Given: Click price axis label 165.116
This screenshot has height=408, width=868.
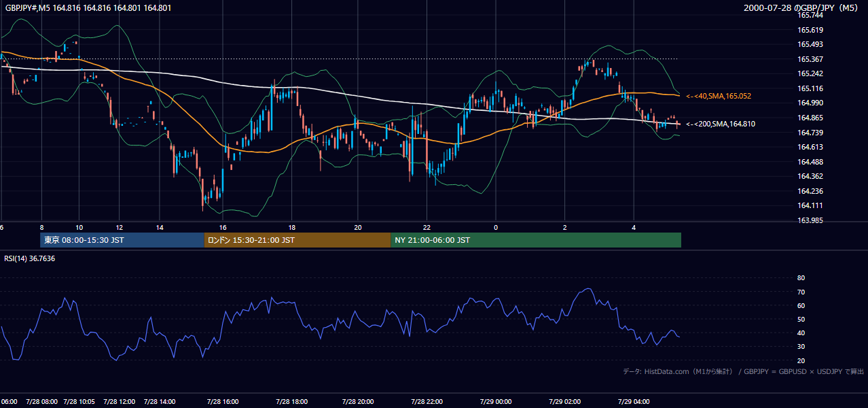Looking at the screenshot, I should [x=810, y=88].
